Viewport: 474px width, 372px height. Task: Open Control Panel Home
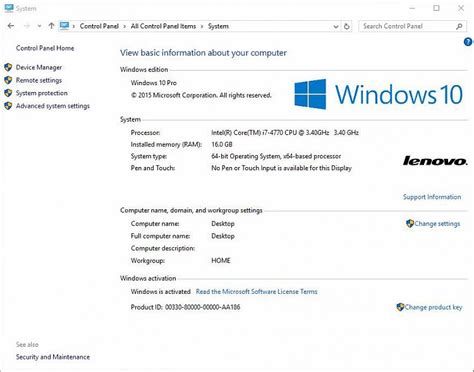45,48
